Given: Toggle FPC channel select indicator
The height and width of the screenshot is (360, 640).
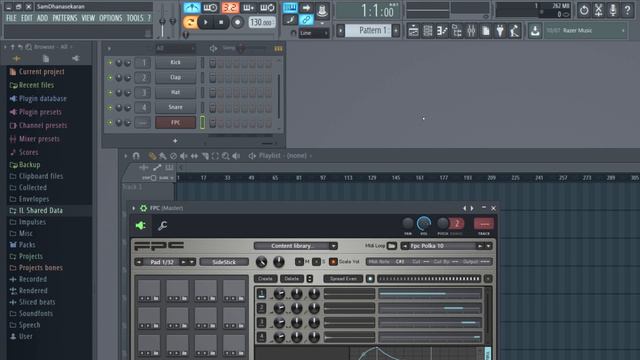Looking at the screenshot, I should (x=202, y=122).
